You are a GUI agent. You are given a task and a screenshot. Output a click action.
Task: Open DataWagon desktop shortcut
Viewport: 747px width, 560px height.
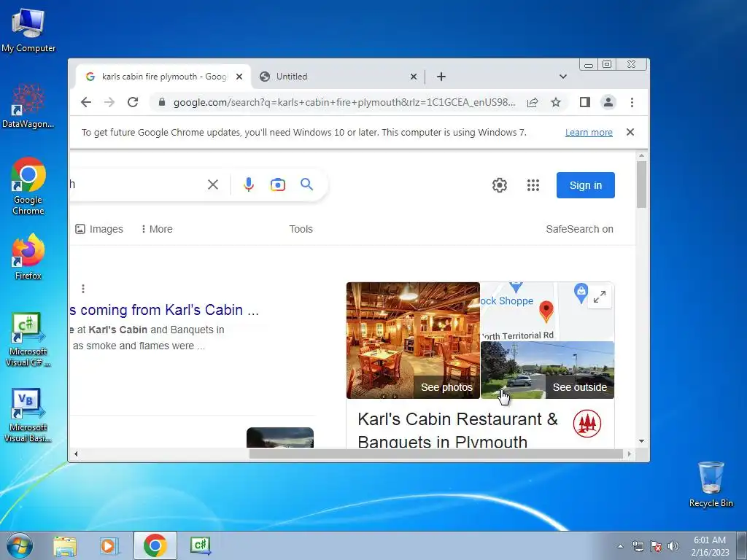pyautogui.click(x=28, y=106)
